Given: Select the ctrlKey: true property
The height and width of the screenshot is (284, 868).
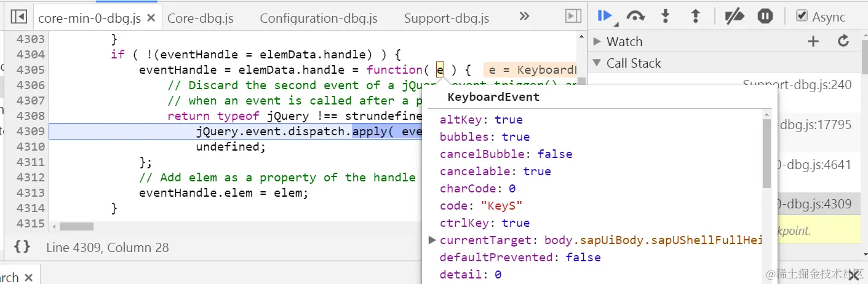Looking at the screenshot, I should [x=485, y=223].
